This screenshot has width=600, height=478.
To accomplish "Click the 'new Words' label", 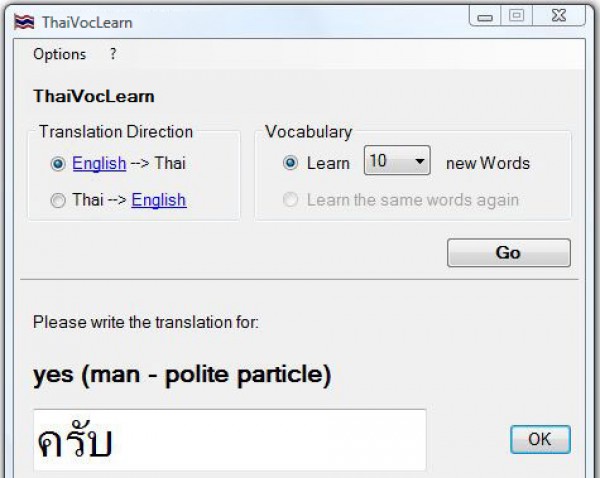I will point(488,163).
